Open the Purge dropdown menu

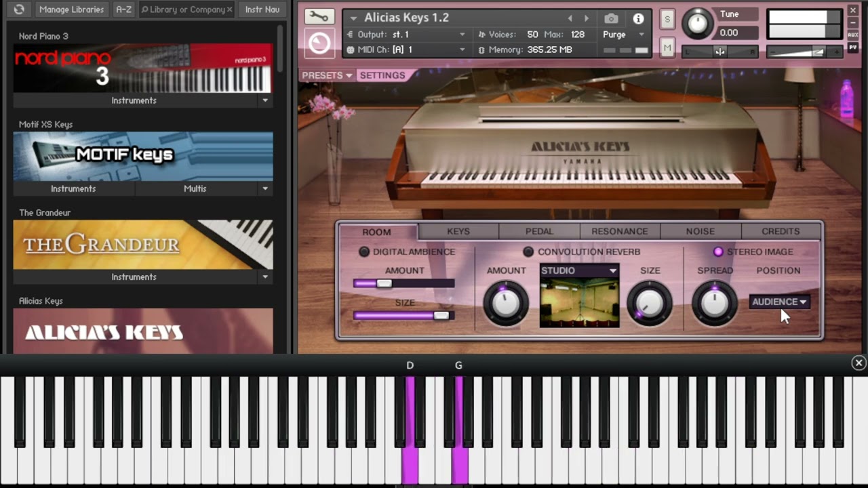pos(624,35)
